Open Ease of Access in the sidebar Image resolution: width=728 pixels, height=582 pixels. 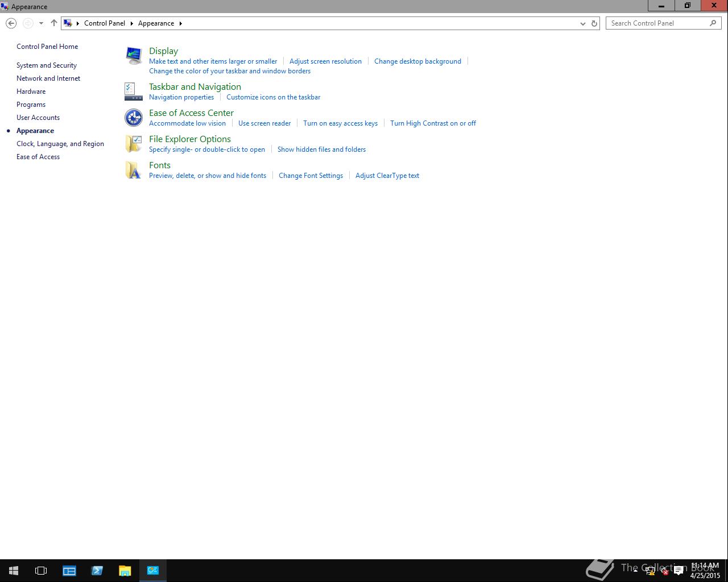tap(38, 157)
